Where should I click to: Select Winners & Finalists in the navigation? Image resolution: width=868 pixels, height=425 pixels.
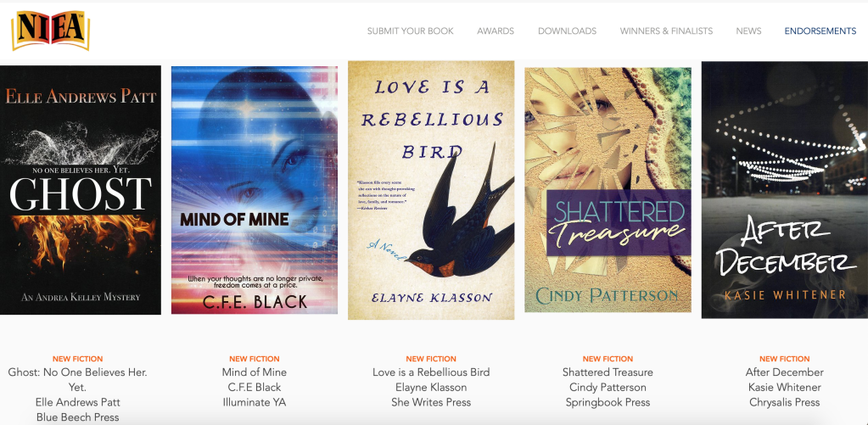point(666,31)
